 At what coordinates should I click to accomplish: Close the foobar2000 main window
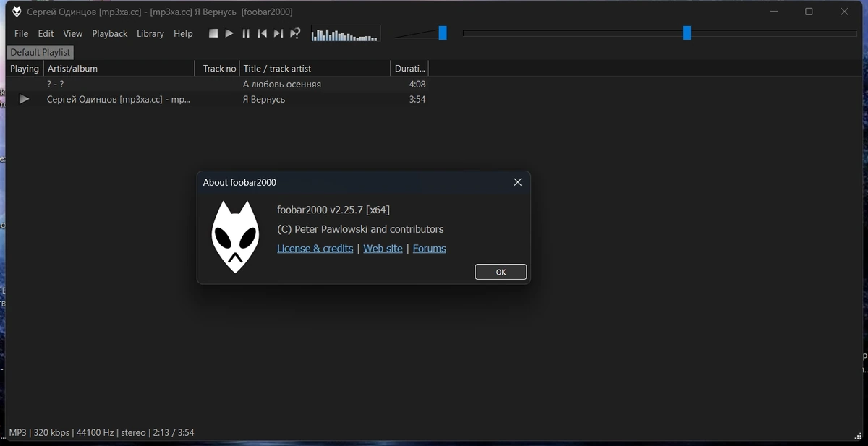click(844, 12)
